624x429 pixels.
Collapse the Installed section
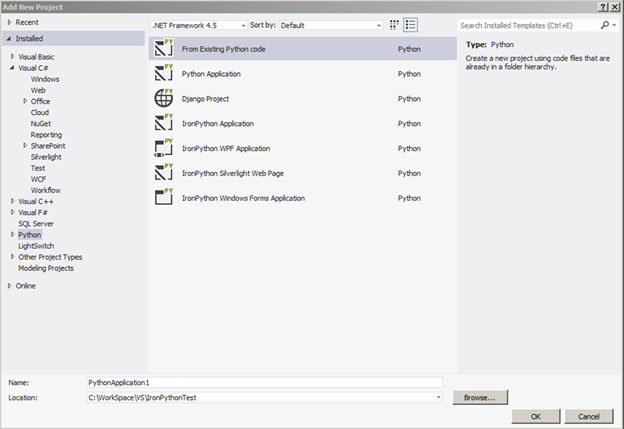[9, 39]
